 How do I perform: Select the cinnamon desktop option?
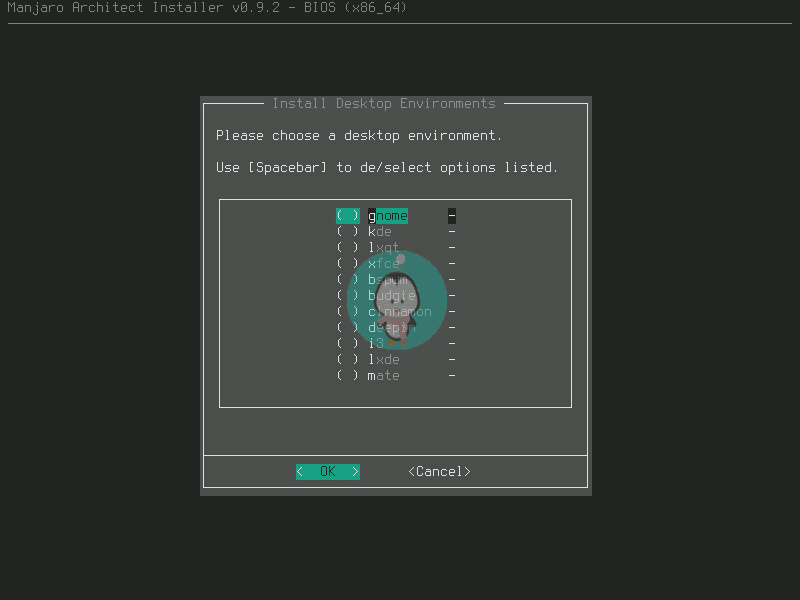349,311
